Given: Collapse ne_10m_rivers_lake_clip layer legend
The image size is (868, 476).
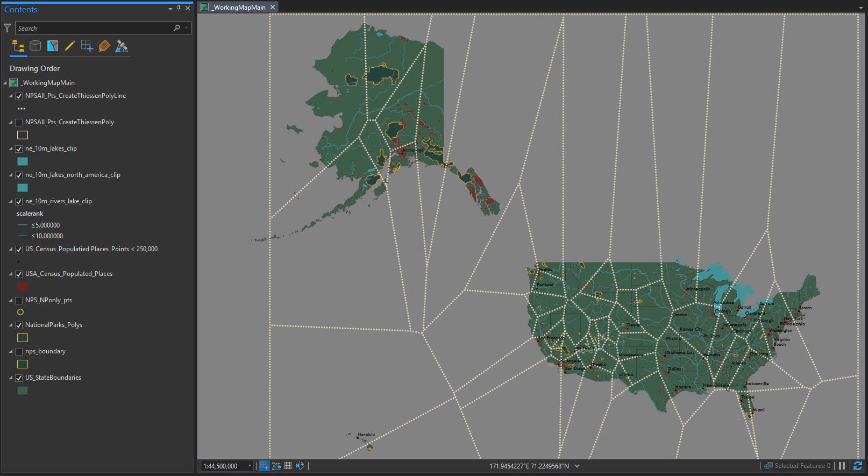Looking at the screenshot, I should coord(11,202).
